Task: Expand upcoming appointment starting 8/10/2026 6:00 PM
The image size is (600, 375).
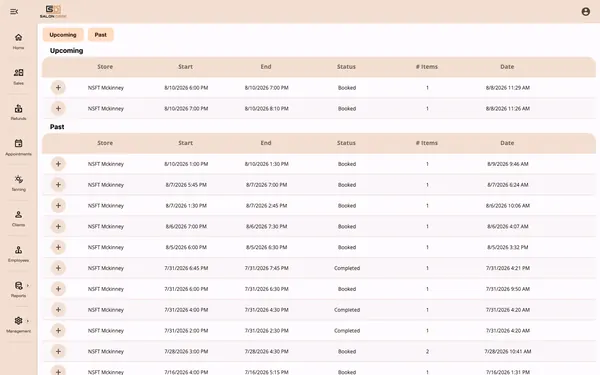Action: pos(58,88)
